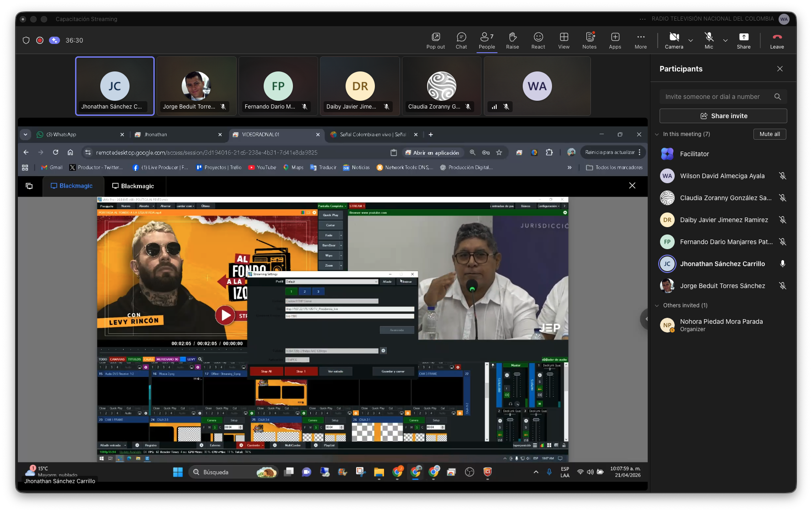Open the Chrome extensions puzzle icon
The width and height of the screenshot is (812, 512).
(549, 153)
